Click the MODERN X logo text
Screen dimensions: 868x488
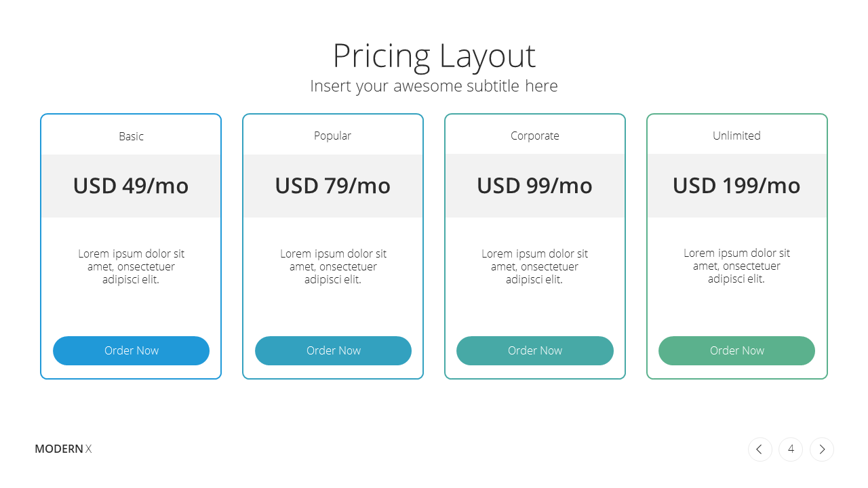coord(63,449)
